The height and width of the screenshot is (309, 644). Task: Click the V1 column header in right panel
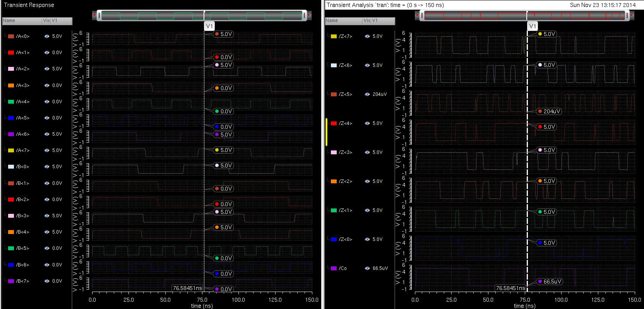(383, 20)
